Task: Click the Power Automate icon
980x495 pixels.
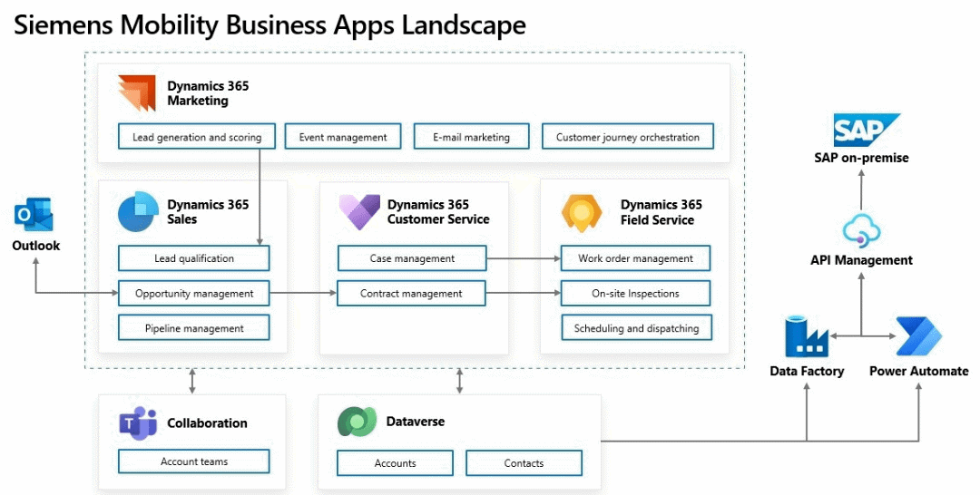Action: pyautogui.click(x=918, y=337)
